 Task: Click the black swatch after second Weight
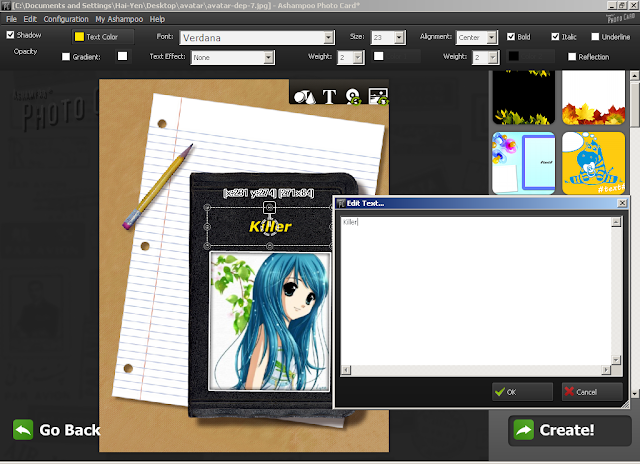[x=514, y=56]
